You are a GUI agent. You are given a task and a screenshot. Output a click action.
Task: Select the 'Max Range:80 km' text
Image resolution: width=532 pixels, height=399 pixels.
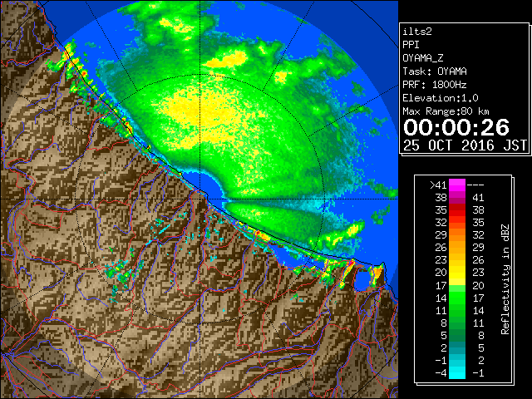coord(446,111)
